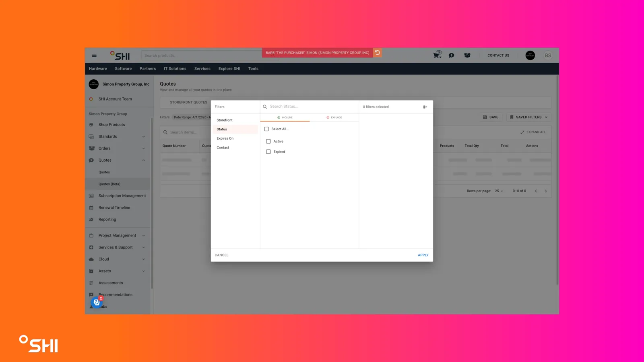Open the hamburger menu icon
Image resolution: width=644 pixels, height=362 pixels.
[94, 56]
